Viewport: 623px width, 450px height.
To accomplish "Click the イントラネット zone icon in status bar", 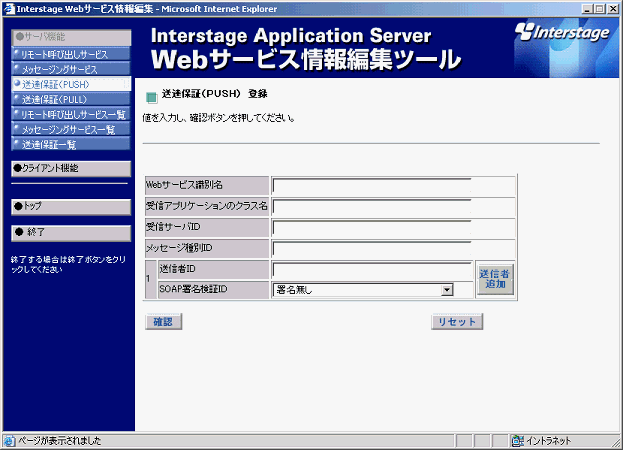I will 517,440.
